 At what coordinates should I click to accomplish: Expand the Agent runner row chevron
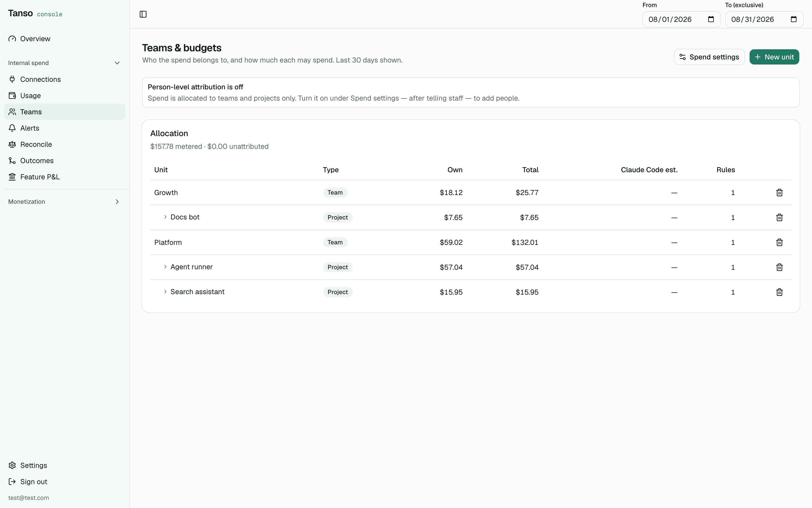(165, 267)
